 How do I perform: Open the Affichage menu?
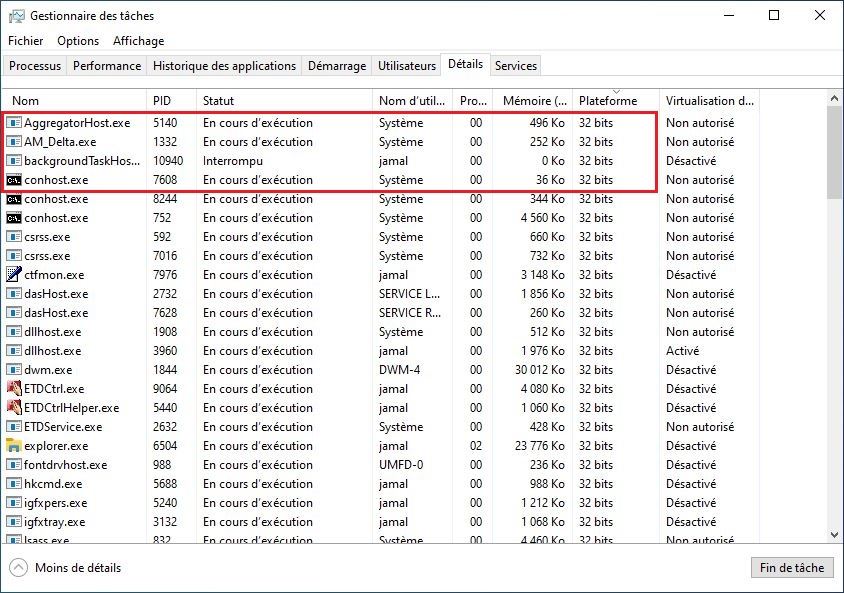tap(138, 41)
